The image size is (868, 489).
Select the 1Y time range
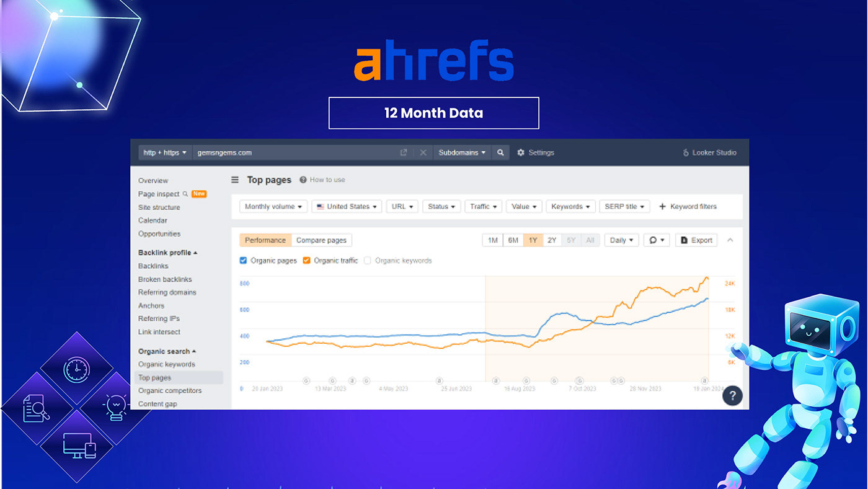coord(533,240)
